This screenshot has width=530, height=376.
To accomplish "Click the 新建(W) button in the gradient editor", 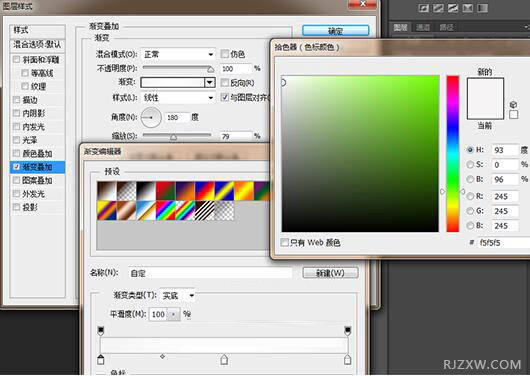I will (x=330, y=273).
